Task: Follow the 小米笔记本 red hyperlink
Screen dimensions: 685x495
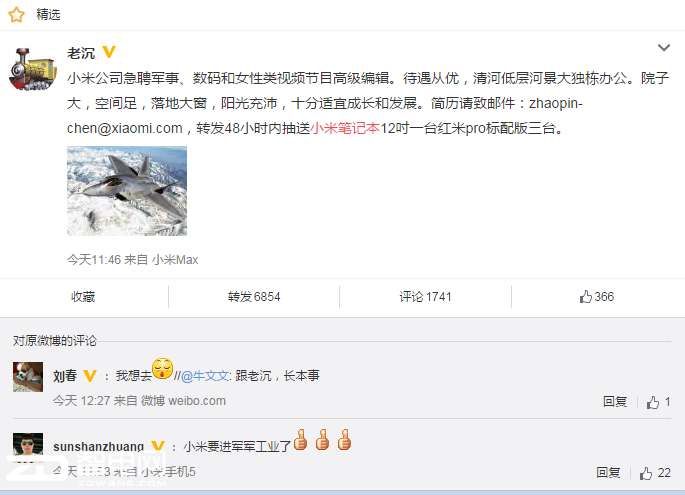Action: click(345, 128)
